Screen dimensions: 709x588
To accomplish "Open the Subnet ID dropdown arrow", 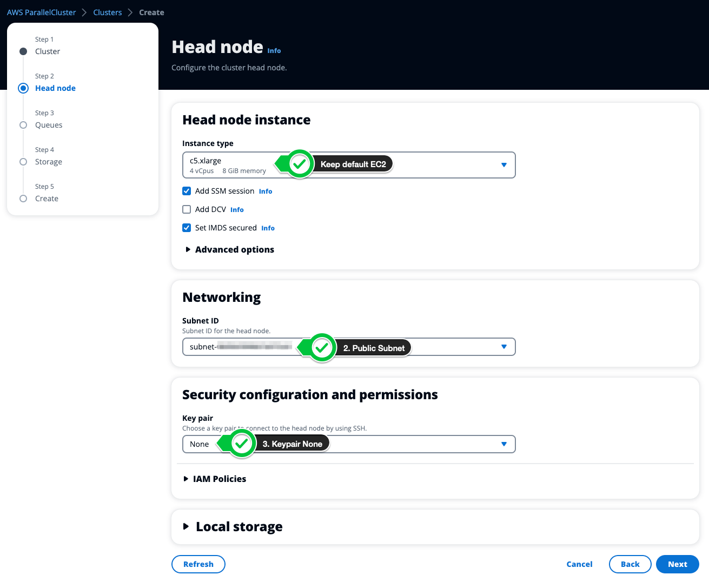I will (503, 347).
